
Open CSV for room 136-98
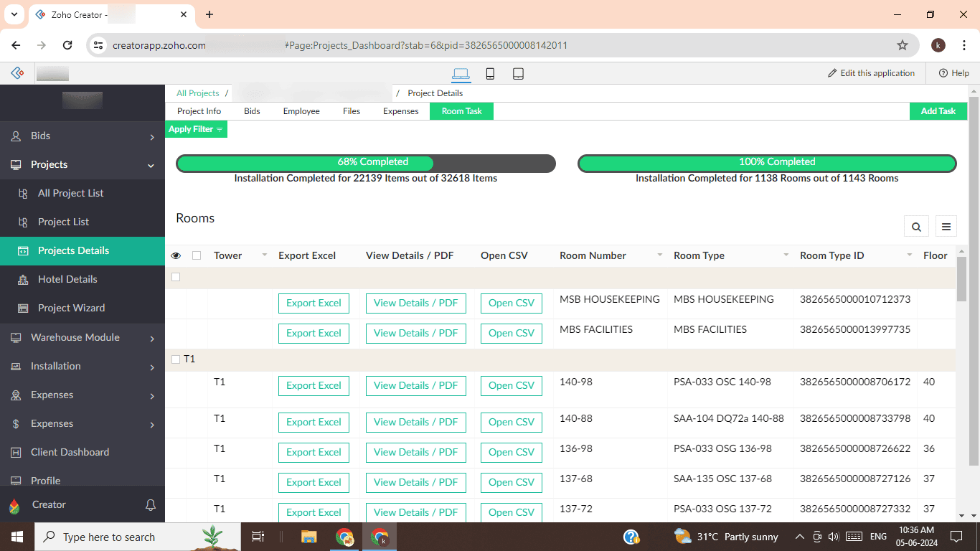coord(511,452)
